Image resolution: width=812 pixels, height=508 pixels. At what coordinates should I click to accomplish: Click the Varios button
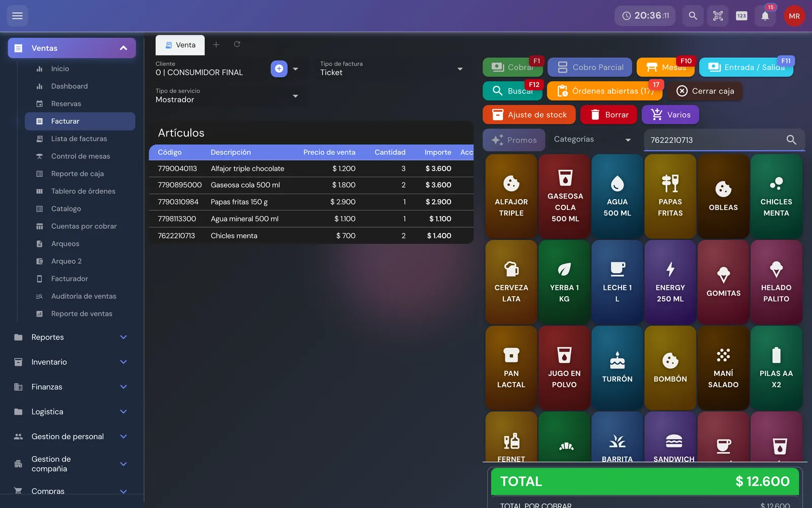(x=670, y=115)
